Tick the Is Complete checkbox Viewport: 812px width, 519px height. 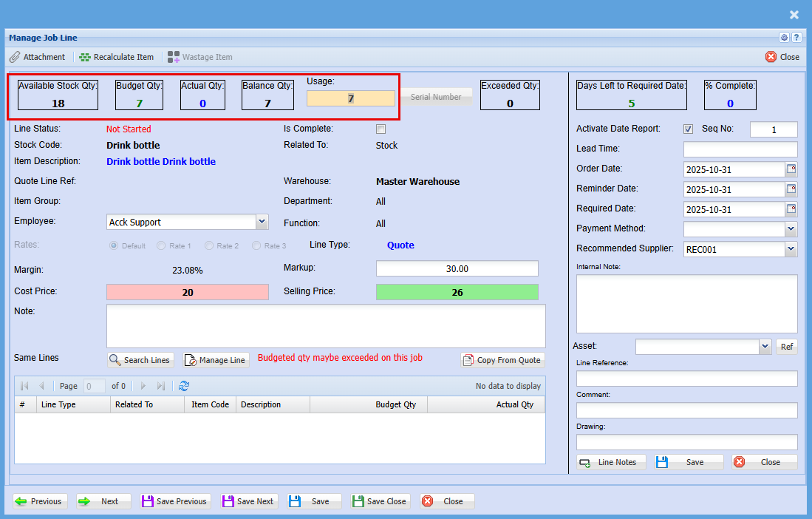coord(381,129)
